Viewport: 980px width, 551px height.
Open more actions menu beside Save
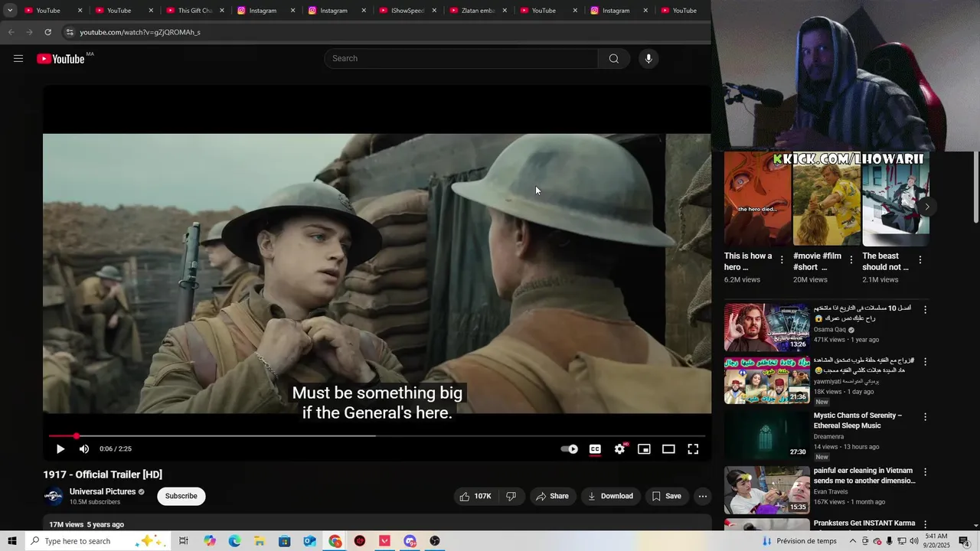pos(702,496)
